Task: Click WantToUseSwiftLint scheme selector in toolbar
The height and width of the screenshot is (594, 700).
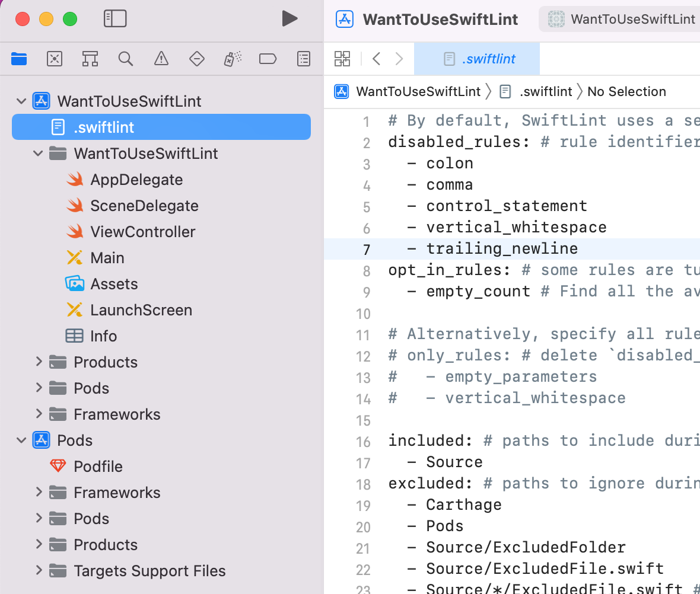Action: 621,19
